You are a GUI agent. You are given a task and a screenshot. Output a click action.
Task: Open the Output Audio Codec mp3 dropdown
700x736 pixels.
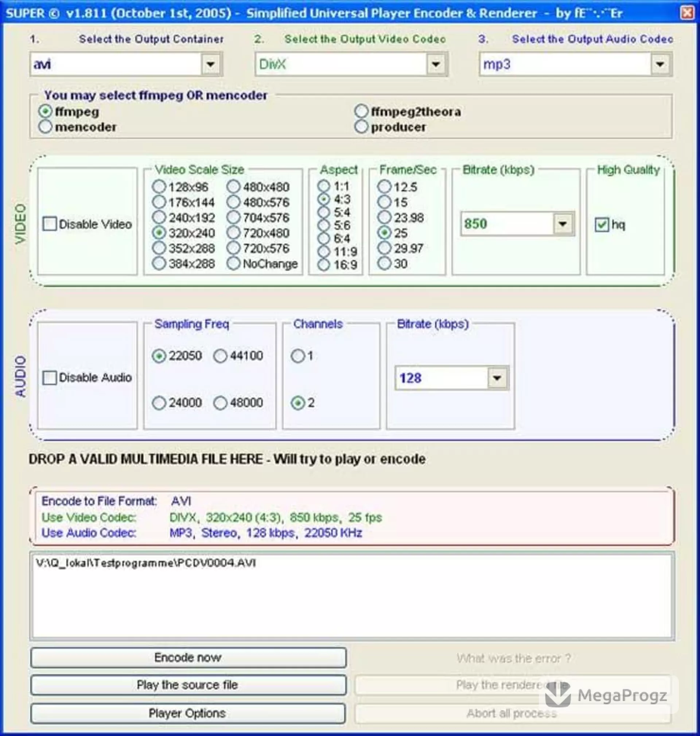point(660,64)
